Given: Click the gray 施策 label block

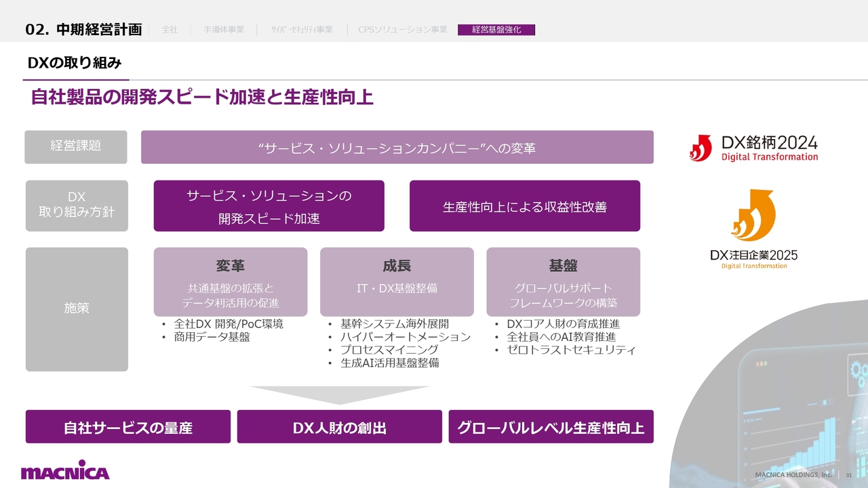Looking at the screenshot, I should 77,309.
